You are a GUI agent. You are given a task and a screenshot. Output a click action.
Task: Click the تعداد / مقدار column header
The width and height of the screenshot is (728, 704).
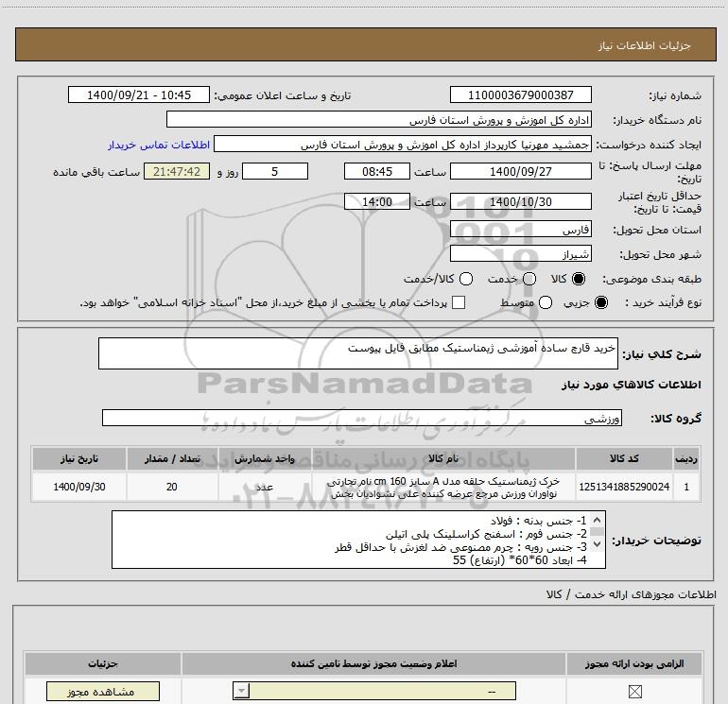[172, 459]
